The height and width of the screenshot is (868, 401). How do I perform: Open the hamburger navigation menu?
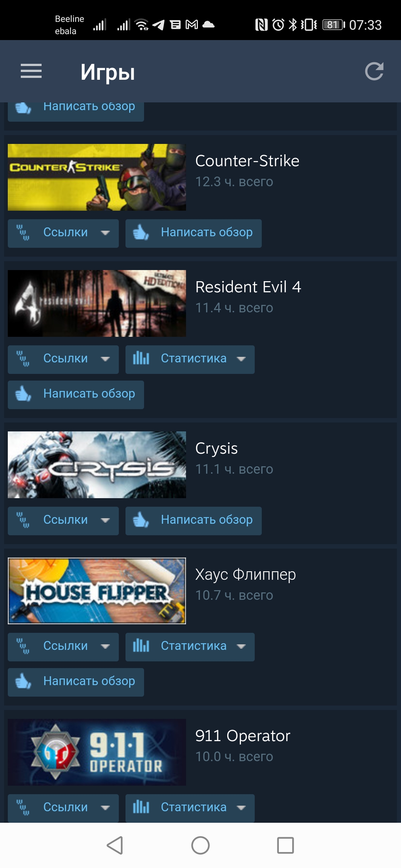coord(31,71)
